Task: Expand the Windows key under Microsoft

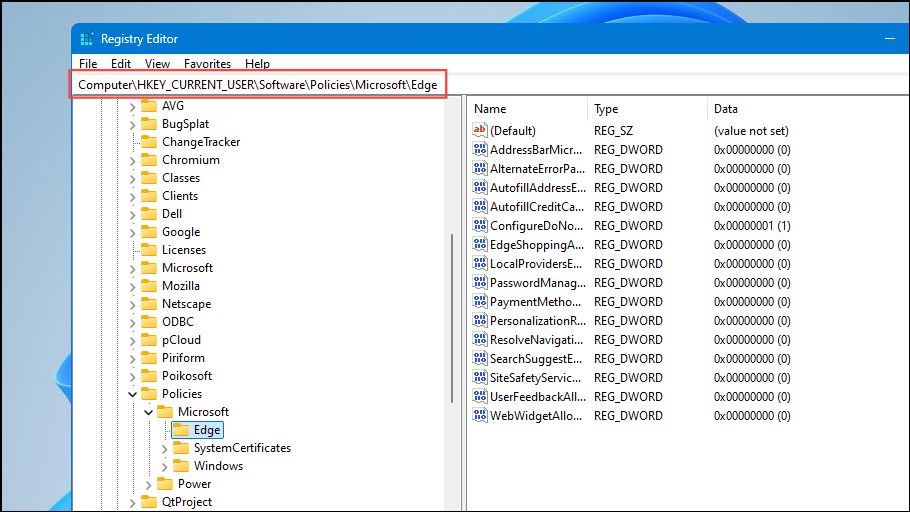Action: [164, 467]
